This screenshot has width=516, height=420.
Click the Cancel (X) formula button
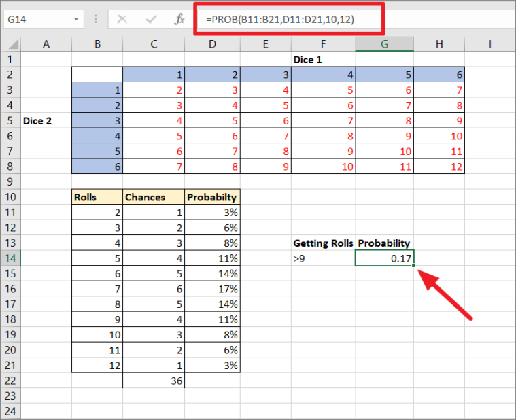122,20
